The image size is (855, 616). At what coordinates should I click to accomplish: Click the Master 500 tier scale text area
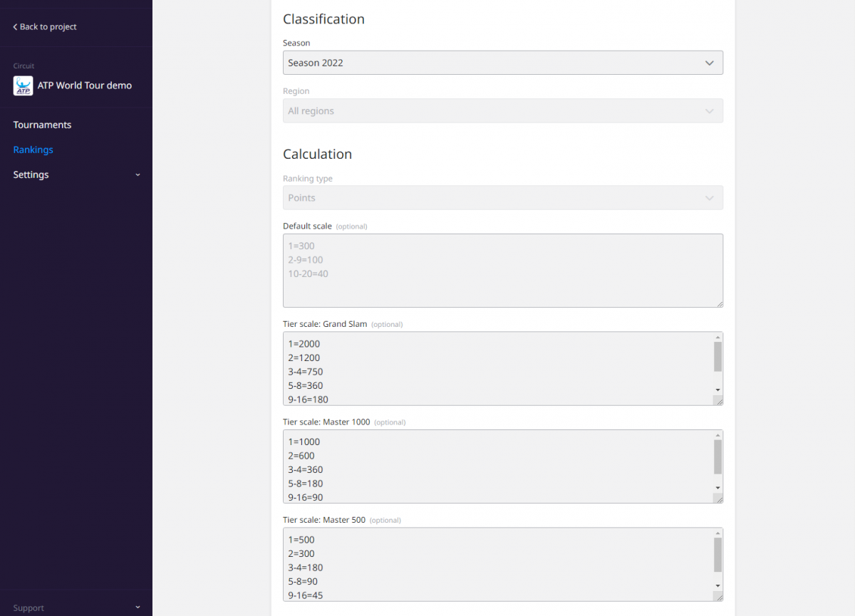pos(497,564)
